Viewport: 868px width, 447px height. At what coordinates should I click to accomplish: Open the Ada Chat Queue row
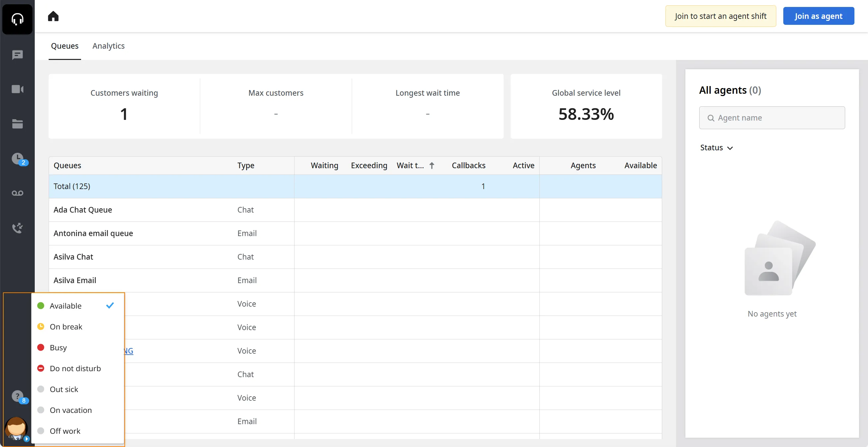[x=355, y=210]
